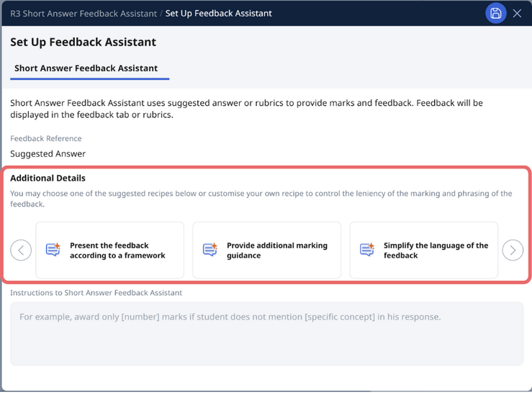Click 'Instructions to Short Answer Feedback Assistant' label
The height and width of the screenshot is (393, 532).
click(x=96, y=293)
